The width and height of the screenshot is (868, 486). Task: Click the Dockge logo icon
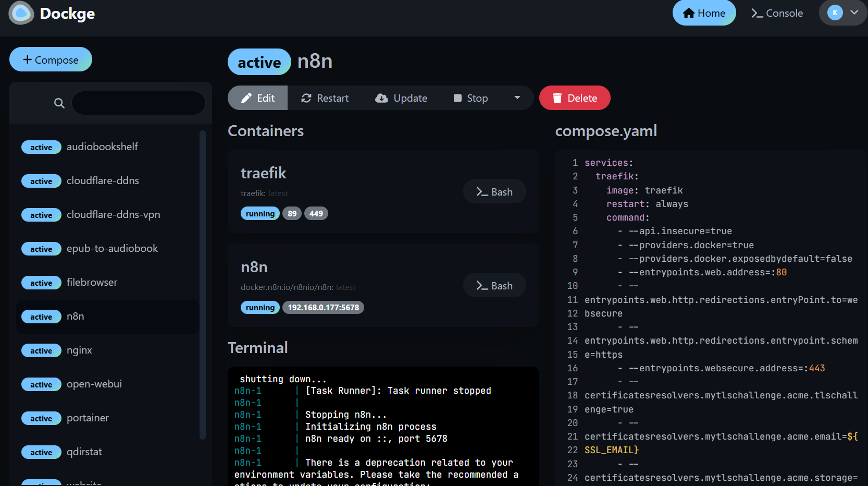point(21,13)
